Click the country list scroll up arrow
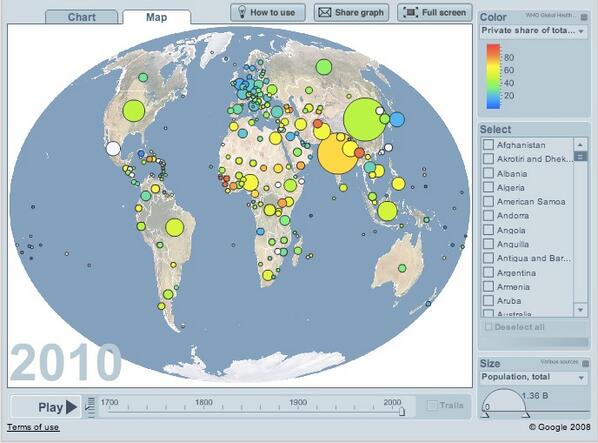Image resolution: width=598 pixels, height=443 pixels. click(x=580, y=144)
